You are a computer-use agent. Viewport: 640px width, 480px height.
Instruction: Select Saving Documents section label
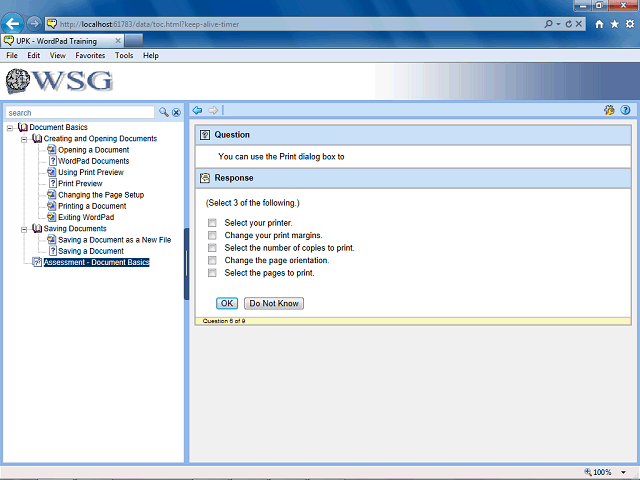[75, 229]
